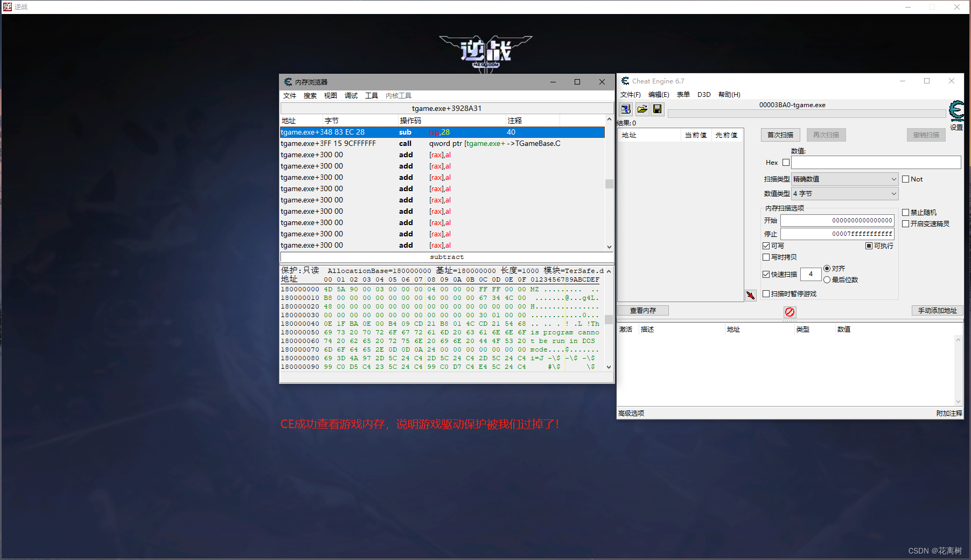The width and height of the screenshot is (971, 560).
Task: Click the 手动添加地址 button
Action: [938, 311]
